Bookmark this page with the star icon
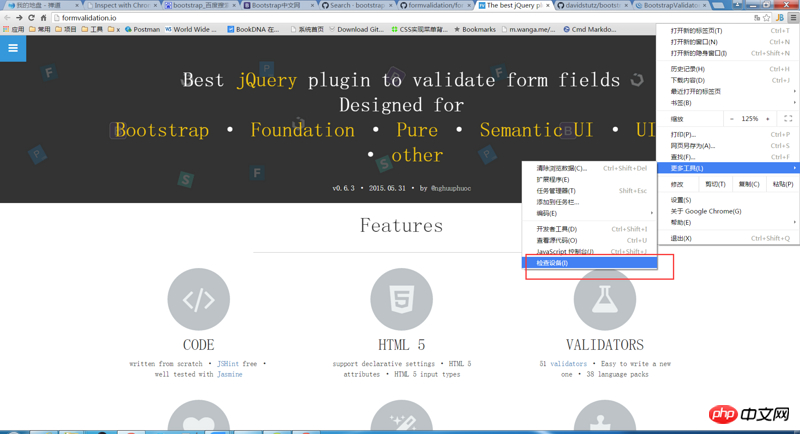Image resolution: width=800 pixels, height=434 pixels. 766,18
